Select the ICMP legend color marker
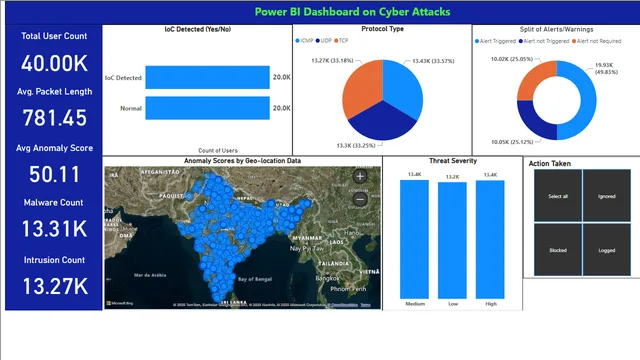This screenshot has height=360, width=640. pos(298,40)
